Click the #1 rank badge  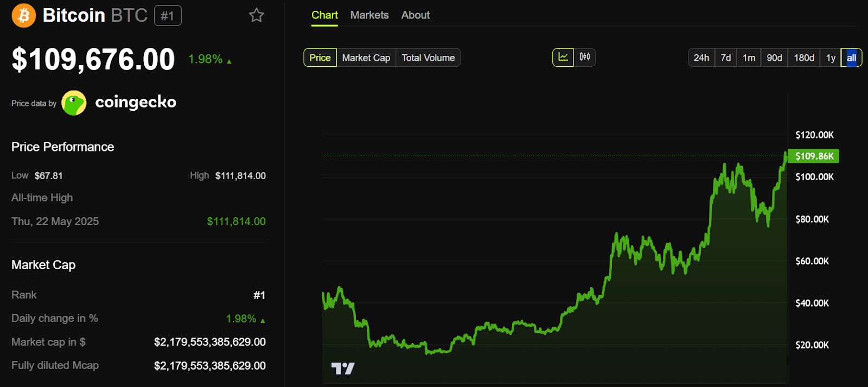[x=168, y=16]
